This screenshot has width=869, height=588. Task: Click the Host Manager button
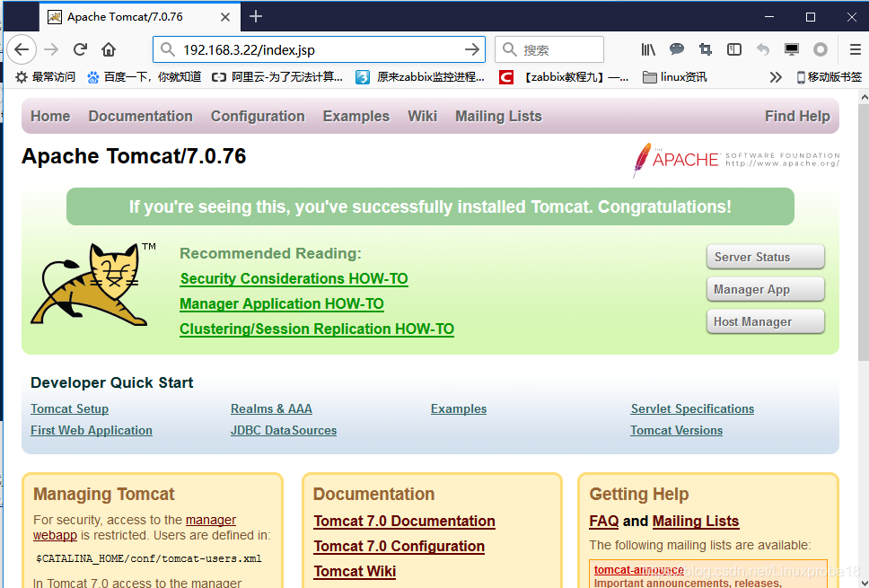coord(766,321)
